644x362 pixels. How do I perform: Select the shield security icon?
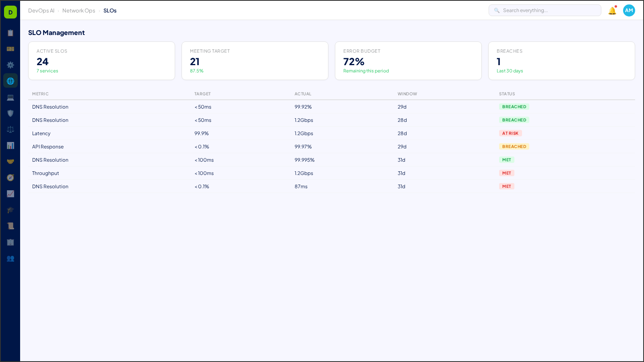point(10,113)
